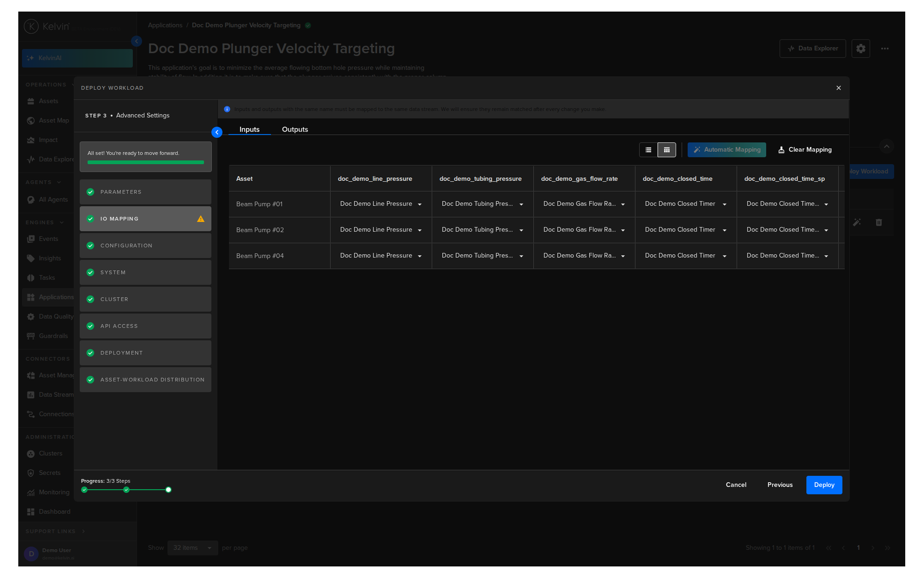Open the API Access step
Viewport: 924px width, 578px height.
(x=145, y=326)
